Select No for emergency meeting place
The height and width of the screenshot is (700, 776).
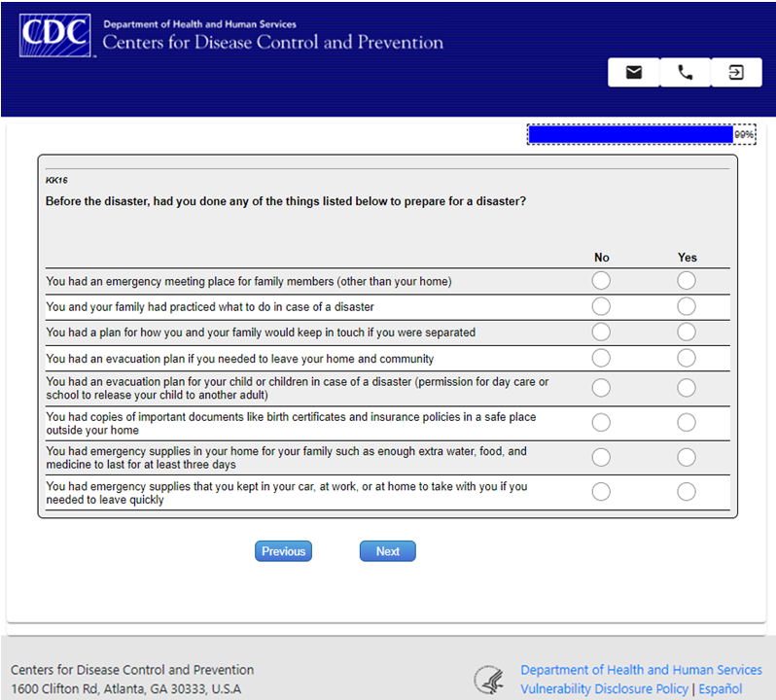(x=601, y=281)
